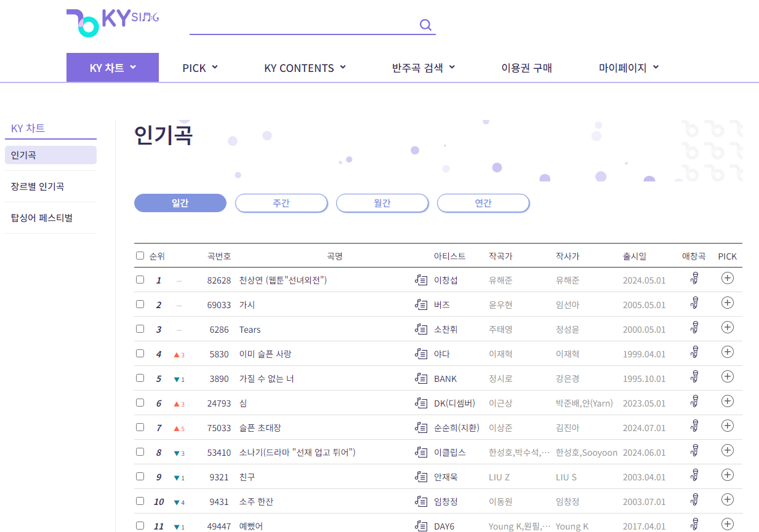Image resolution: width=759 pixels, height=532 pixels.
Task: Click the 출시일 column header
Action: [635, 256]
